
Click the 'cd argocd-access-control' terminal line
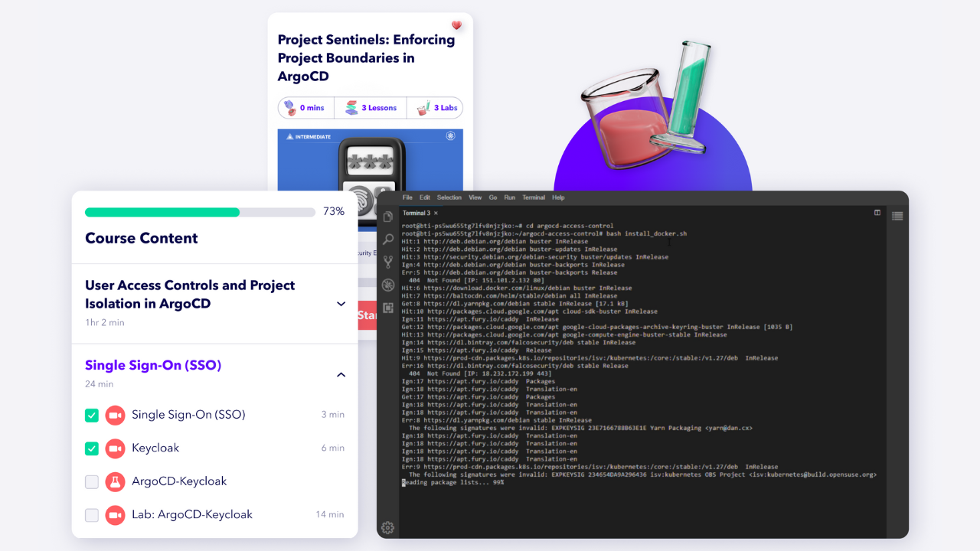coord(508,226)
